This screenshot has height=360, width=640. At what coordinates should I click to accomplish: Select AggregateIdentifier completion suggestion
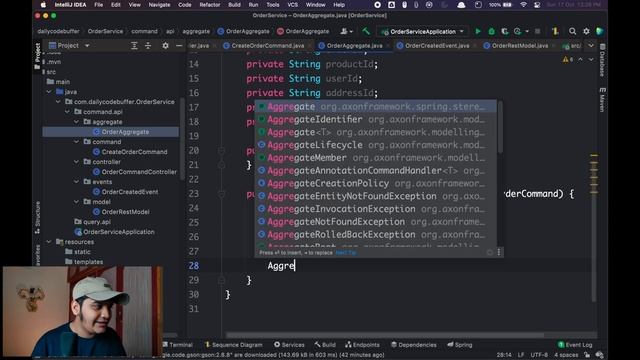click(376, 119)
